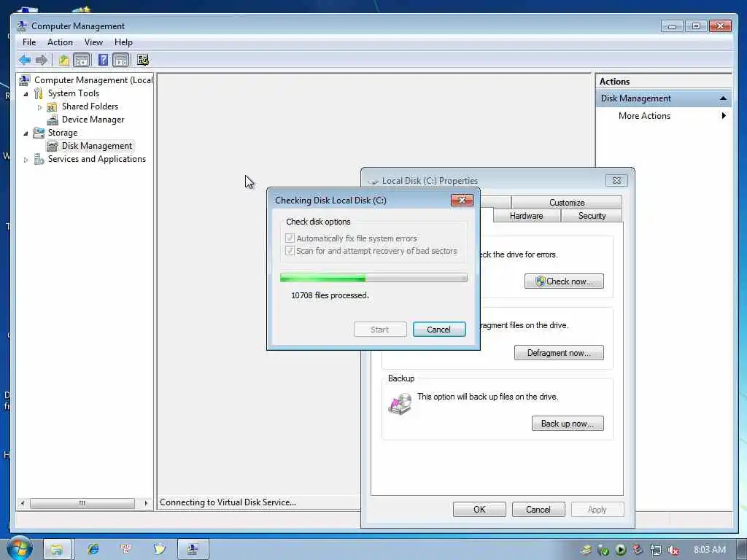The width and height of the screenshot is (747, 560).
Task: Select Device Manager in the tree
Action: click(x=93, y=120)
